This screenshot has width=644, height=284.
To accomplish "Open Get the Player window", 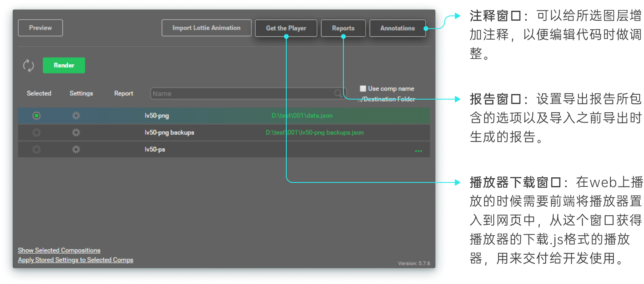I will tap(286, 28).
